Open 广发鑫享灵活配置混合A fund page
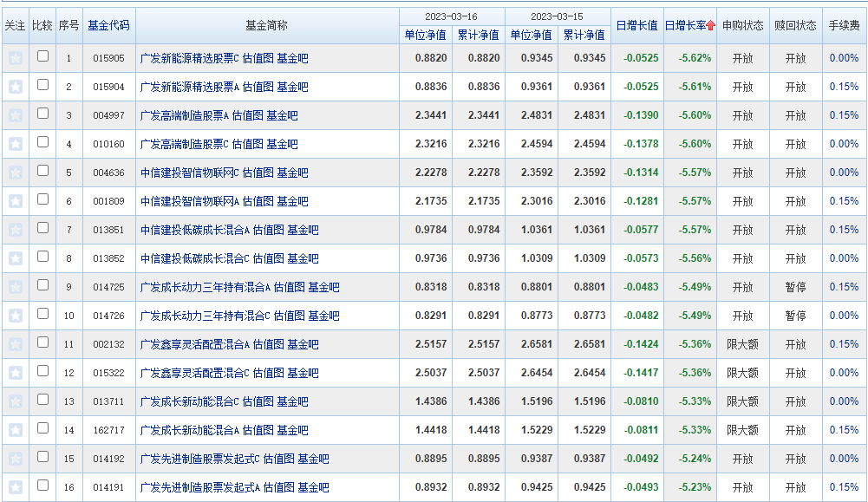 click(195, 344)
